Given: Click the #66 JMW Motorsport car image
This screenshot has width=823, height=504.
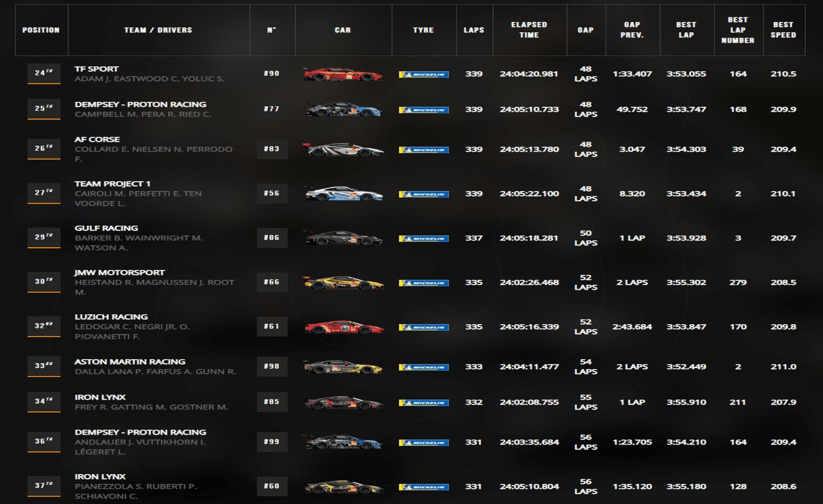Looking at the screenshot, I should pos(343,282).
